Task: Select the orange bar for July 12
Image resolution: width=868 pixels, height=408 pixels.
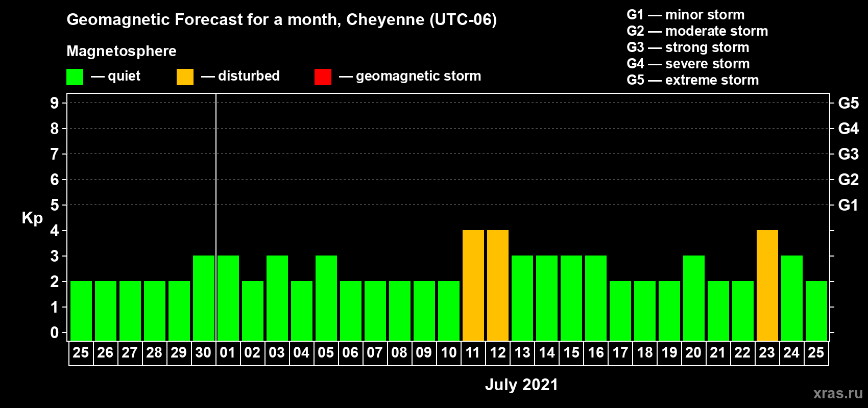Action: coord(498,286)
